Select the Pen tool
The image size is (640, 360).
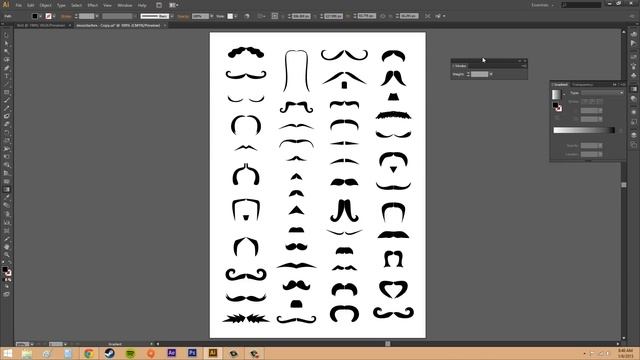coord(6,68)
